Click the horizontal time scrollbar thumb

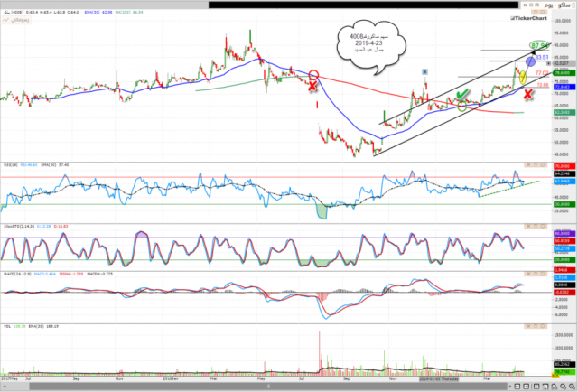(x=268, y=387)
